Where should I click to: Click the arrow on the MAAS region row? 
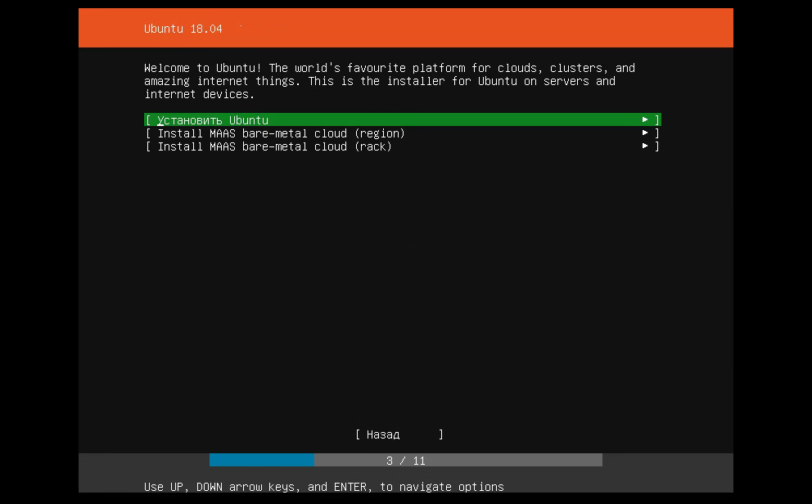point(645,133)
